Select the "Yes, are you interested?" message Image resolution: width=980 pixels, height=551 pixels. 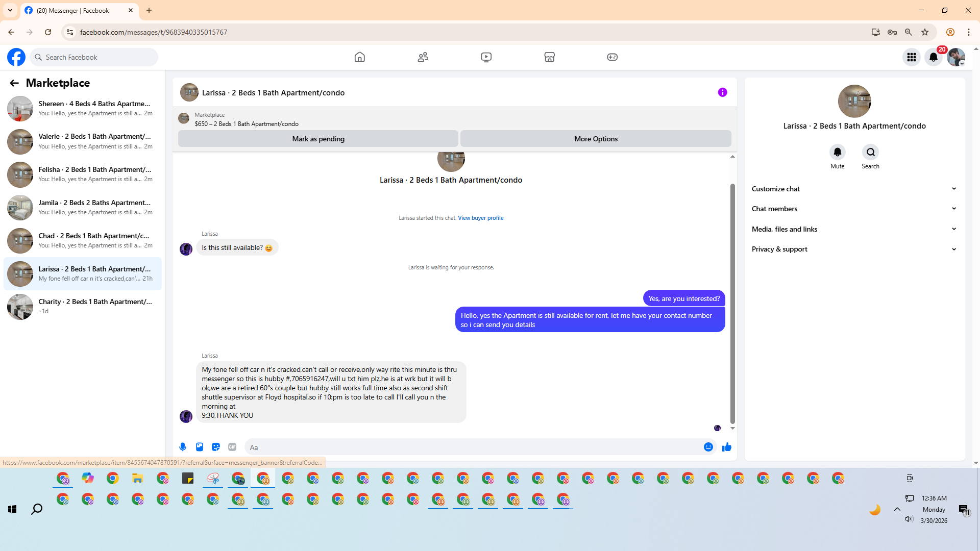tap(684, 298)
